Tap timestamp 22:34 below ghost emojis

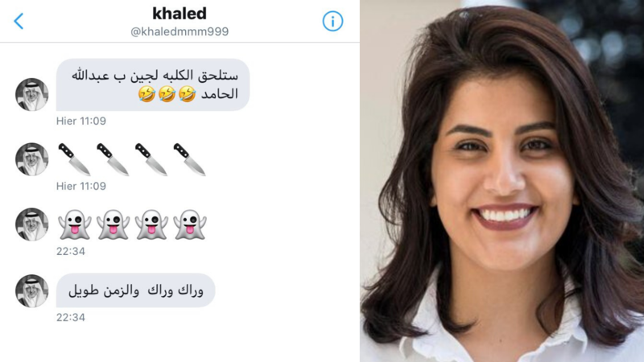click(71, 251)
